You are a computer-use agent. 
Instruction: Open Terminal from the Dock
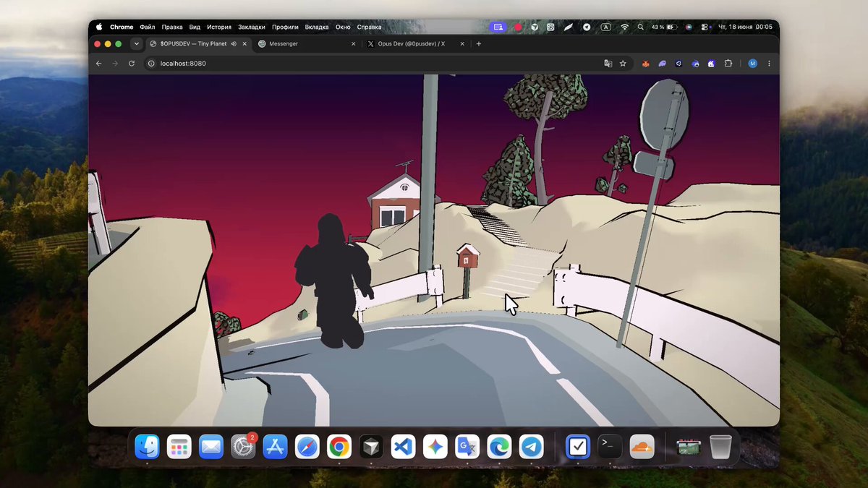click(610, 447)
